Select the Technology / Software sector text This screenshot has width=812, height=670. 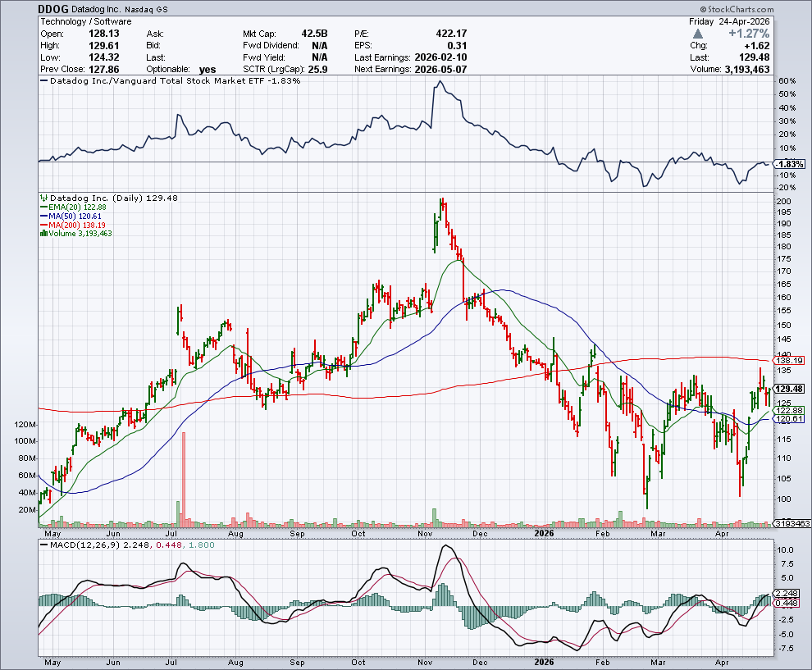(86, 22)
